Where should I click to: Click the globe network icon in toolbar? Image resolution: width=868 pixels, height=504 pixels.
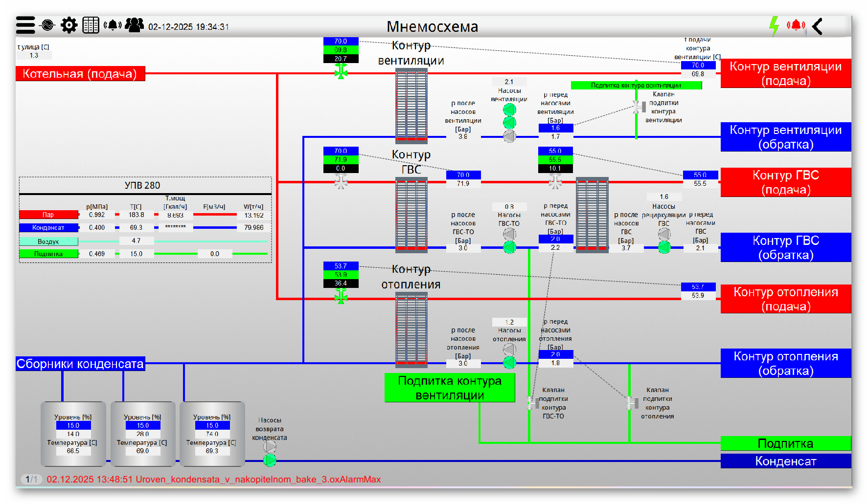[47, 25]
